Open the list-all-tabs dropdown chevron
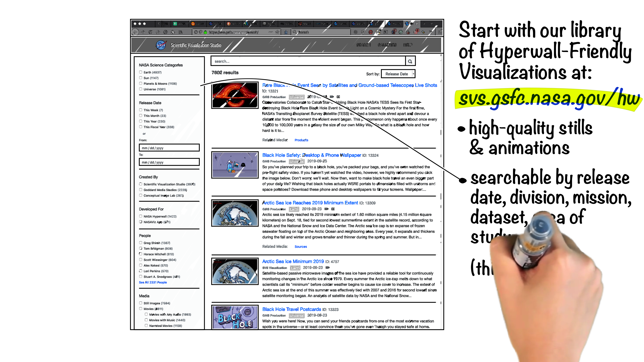644x362 pixels. pyautogui.click(x=431, y=24)
